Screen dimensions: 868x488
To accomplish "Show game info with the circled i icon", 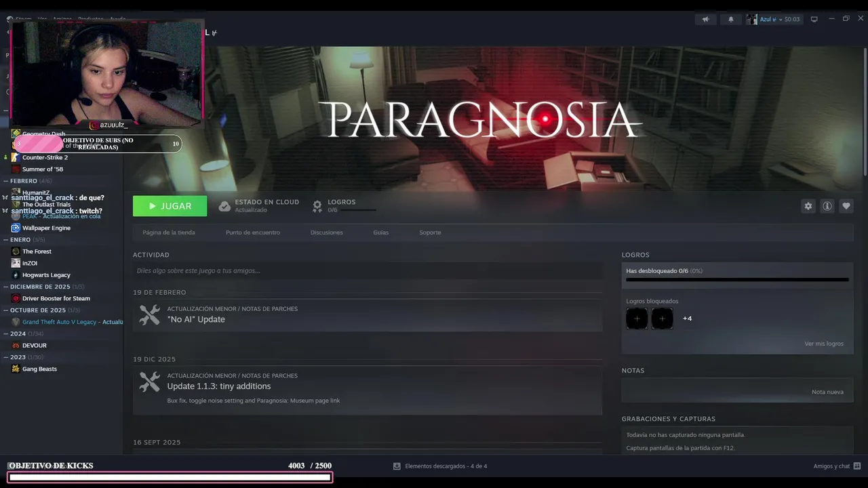I will (827, 206).
